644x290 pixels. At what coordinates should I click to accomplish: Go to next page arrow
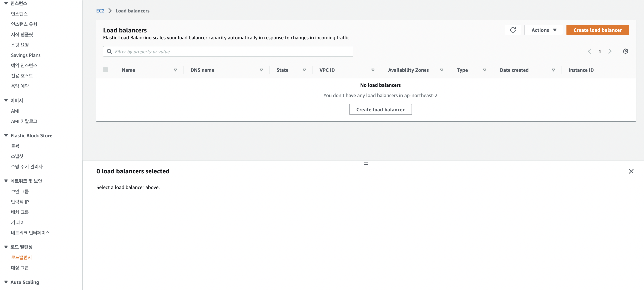pyautogui.click(x=610, y=51)
